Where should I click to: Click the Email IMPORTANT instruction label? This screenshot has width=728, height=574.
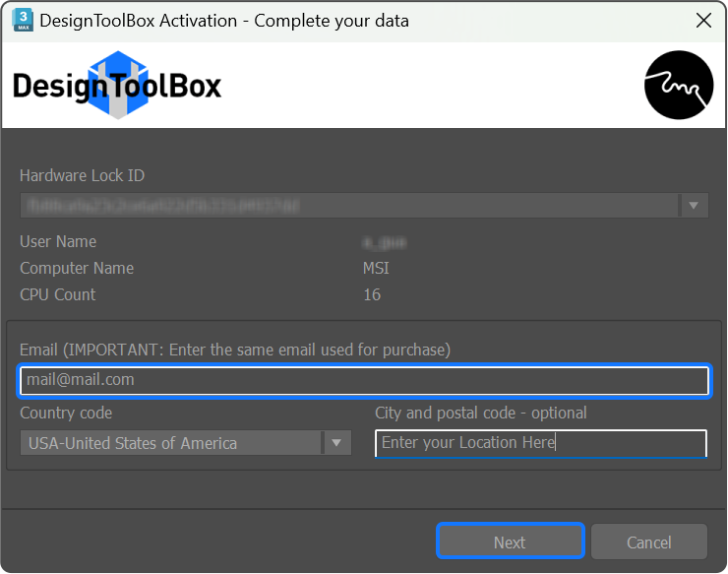coord(235,350)
